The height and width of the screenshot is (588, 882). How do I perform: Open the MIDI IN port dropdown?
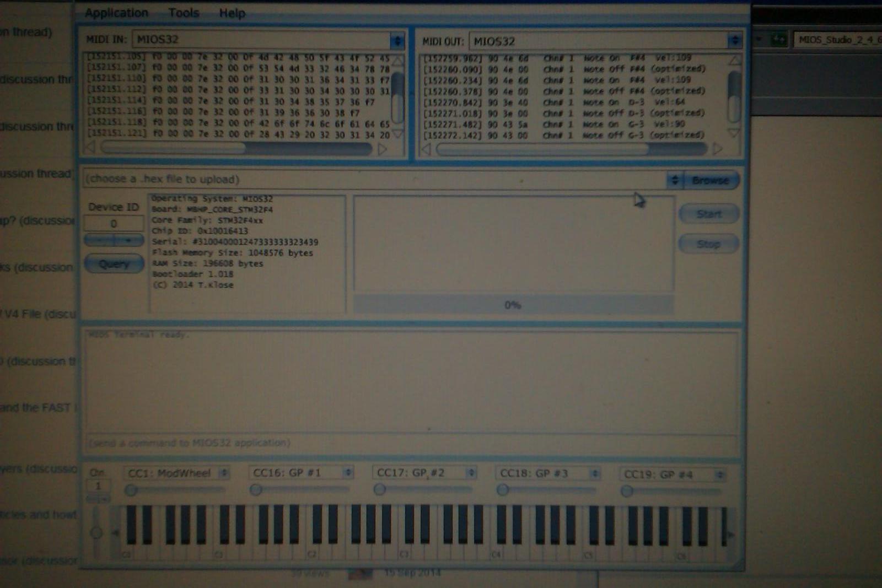[x=397, y=41]
